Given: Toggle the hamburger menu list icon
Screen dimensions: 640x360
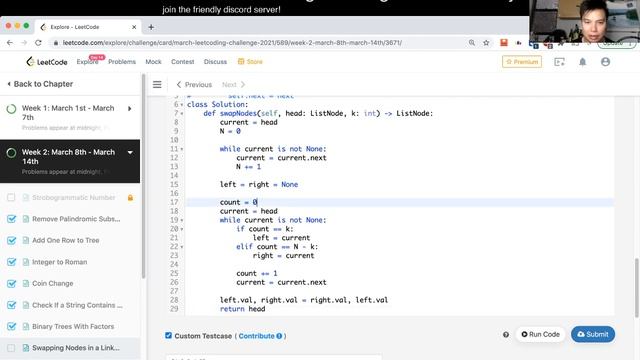Looking at the screenshot, I should click(157, 84).
